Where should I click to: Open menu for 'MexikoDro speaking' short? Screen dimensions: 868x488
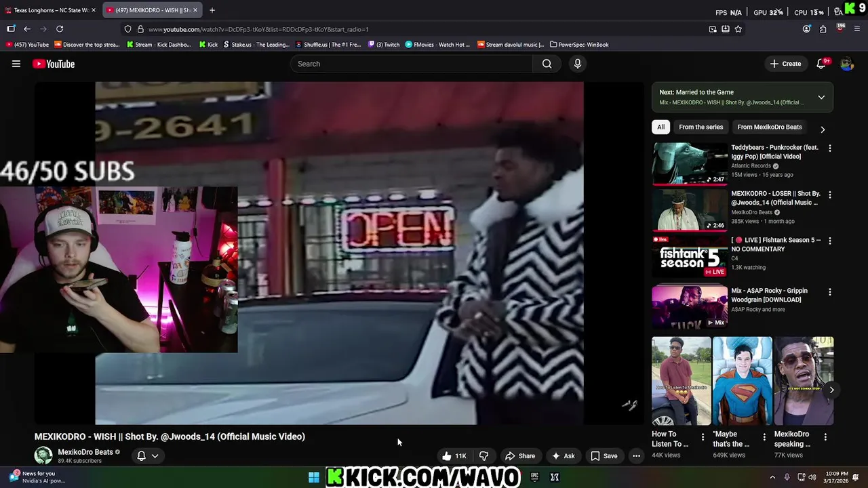[825, 437]
